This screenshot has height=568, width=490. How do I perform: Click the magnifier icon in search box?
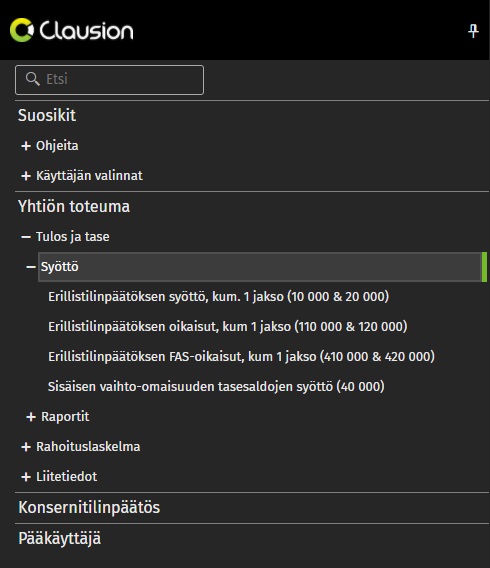[33, 79]
